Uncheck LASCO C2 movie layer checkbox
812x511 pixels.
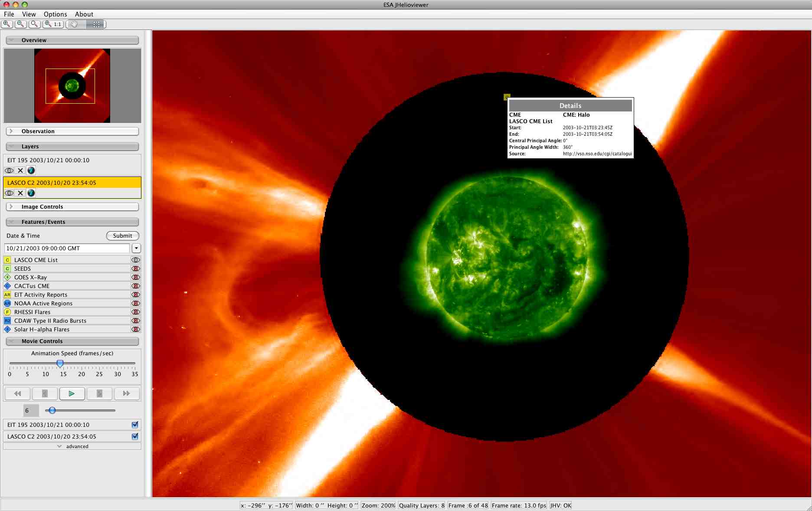135,436
